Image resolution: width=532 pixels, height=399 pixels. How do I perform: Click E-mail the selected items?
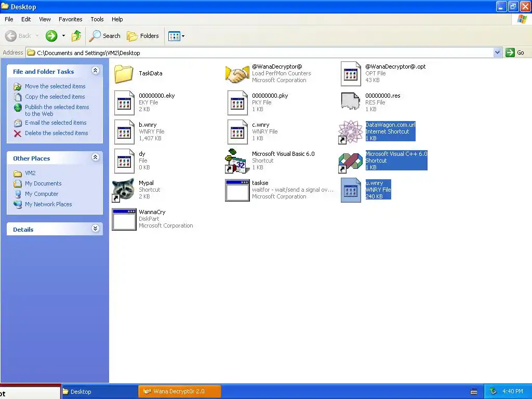[56, 123]
